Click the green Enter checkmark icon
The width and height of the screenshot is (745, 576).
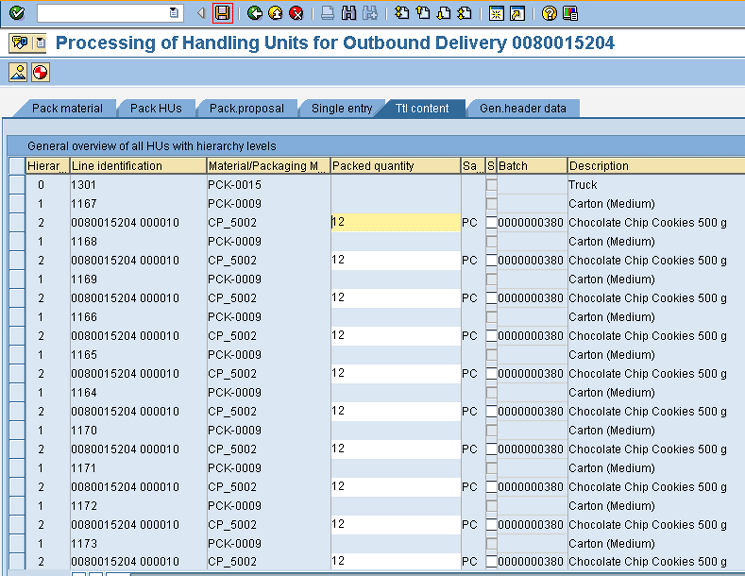[x=17, y=13]
